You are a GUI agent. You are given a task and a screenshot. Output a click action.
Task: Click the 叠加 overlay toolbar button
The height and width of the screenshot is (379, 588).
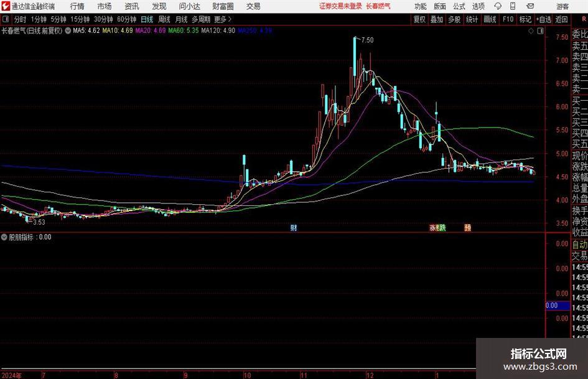coord(437,19)
